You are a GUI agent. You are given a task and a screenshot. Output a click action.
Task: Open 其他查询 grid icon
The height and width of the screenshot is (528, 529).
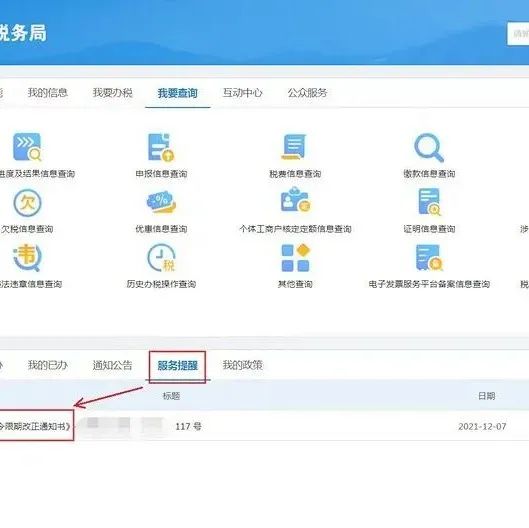pos(296,258)
